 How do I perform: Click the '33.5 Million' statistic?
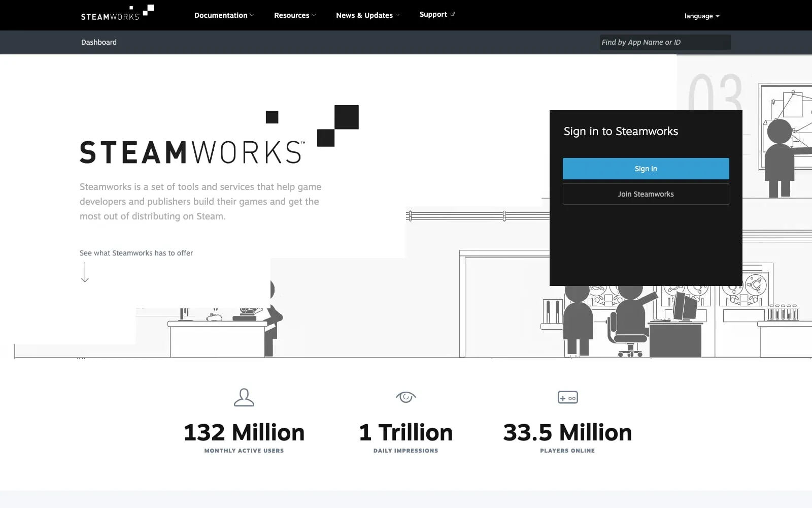[x=567, y=432]
